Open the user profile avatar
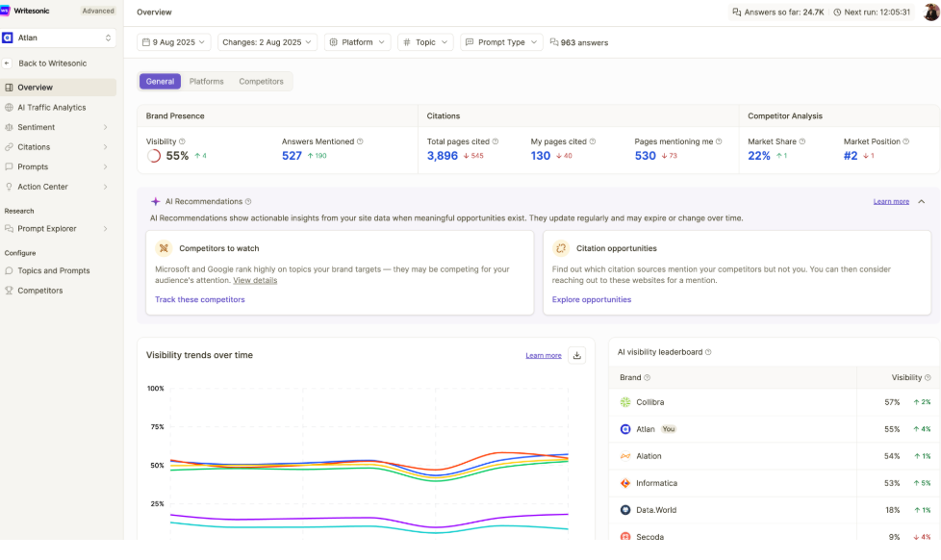 (930, 12)
